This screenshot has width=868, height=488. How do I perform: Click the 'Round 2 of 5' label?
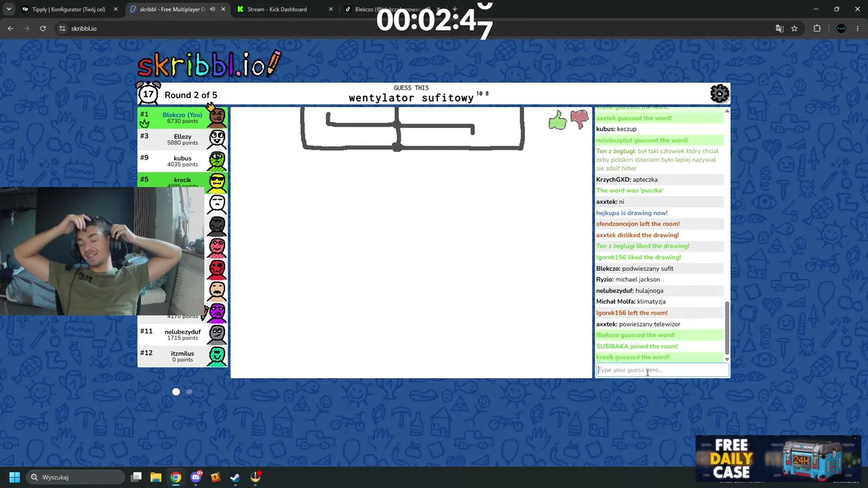pos(191,95)
